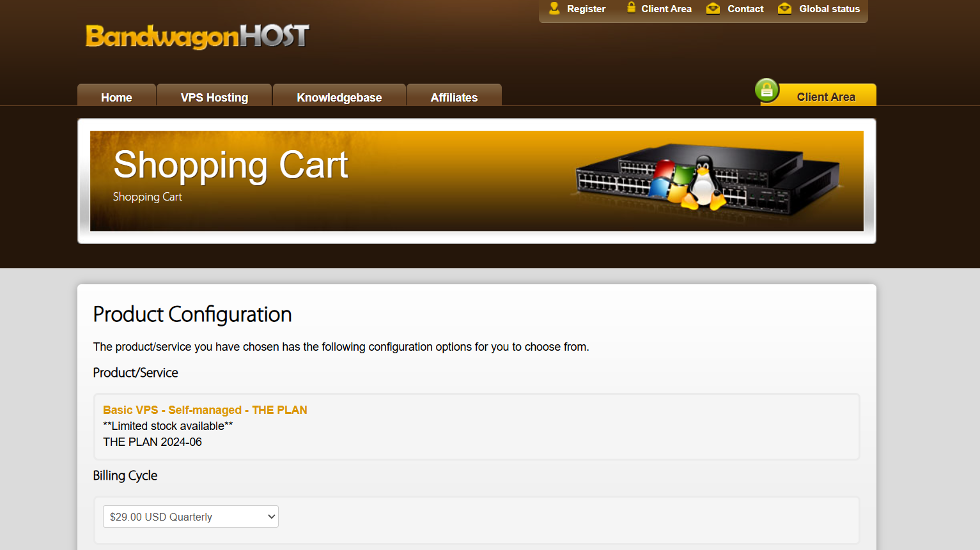Open the VPS Hosting tab
The width and height of the screenshot is (980, 550).
[214, 95]
